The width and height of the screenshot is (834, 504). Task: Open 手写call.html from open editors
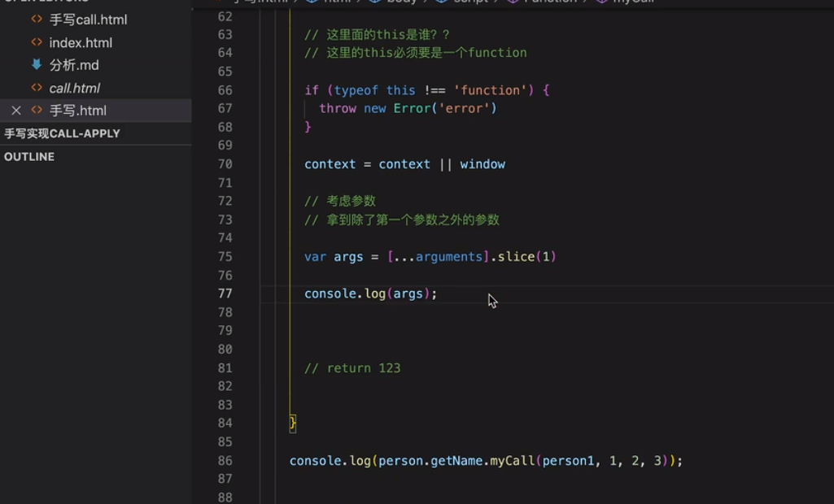(89, 20)
